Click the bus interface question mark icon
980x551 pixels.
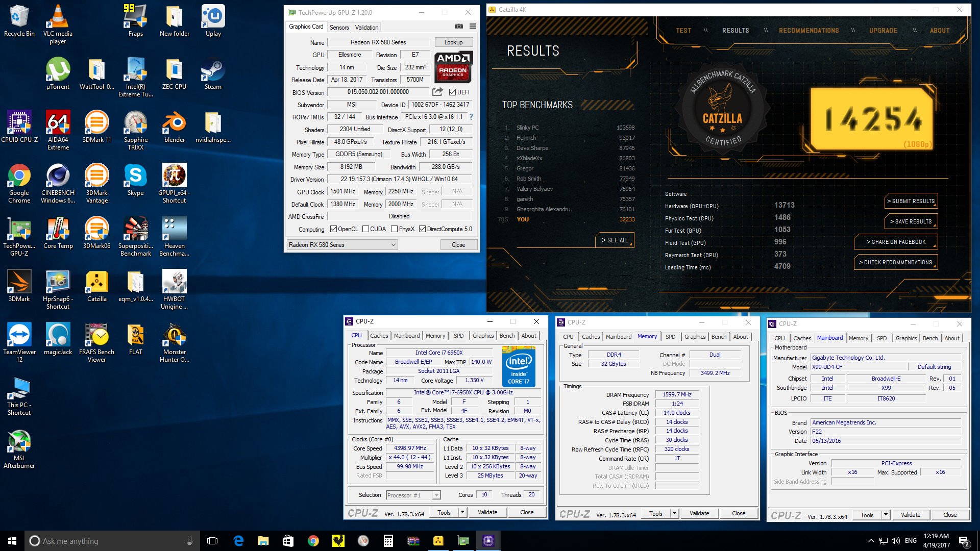[x=471, y=117]
